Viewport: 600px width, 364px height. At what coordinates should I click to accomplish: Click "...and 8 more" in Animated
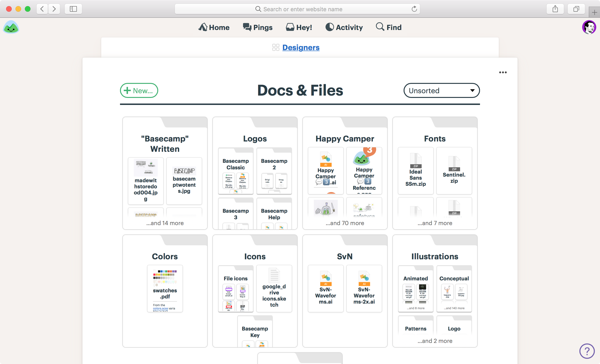tap(416, 308)
